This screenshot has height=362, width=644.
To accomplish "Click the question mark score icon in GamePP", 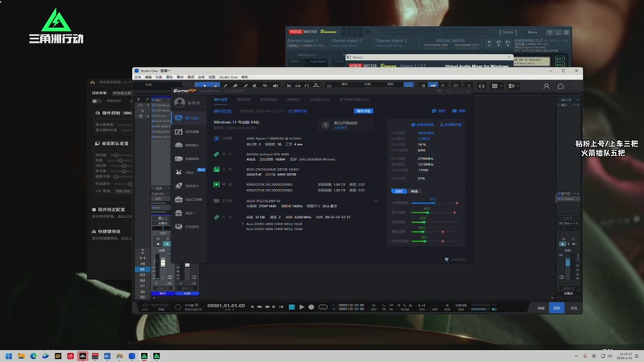I will 325,125.
